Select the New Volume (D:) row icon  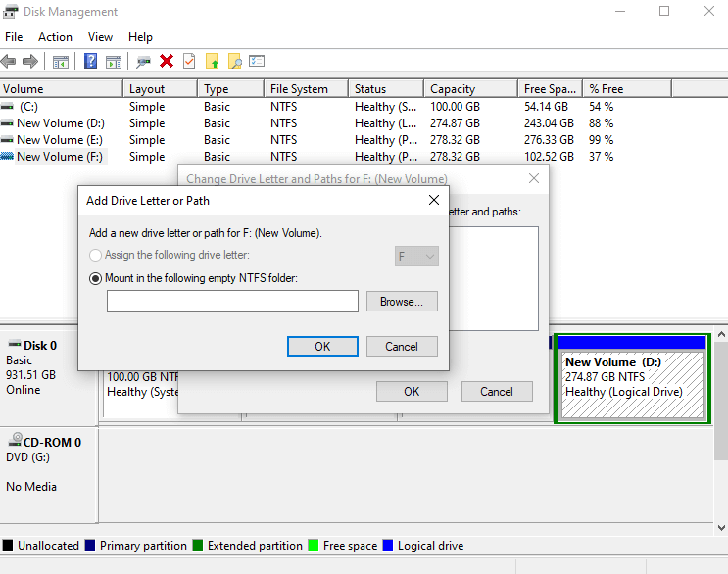click(x=7, y=123)
